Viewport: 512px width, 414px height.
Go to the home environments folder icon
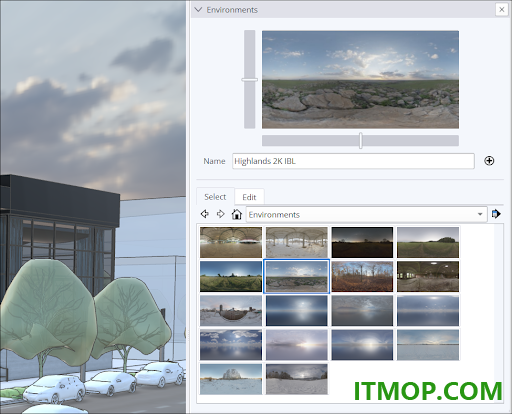click(237, 214)
